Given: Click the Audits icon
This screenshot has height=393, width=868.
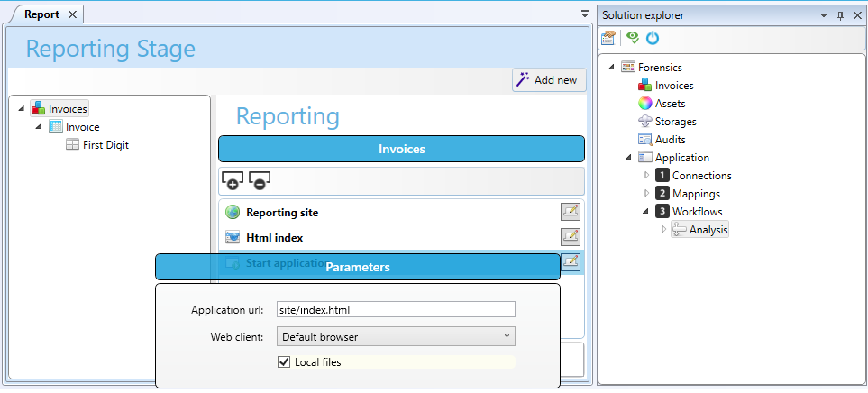Looking at the screenshot, I should coord(644,140).
